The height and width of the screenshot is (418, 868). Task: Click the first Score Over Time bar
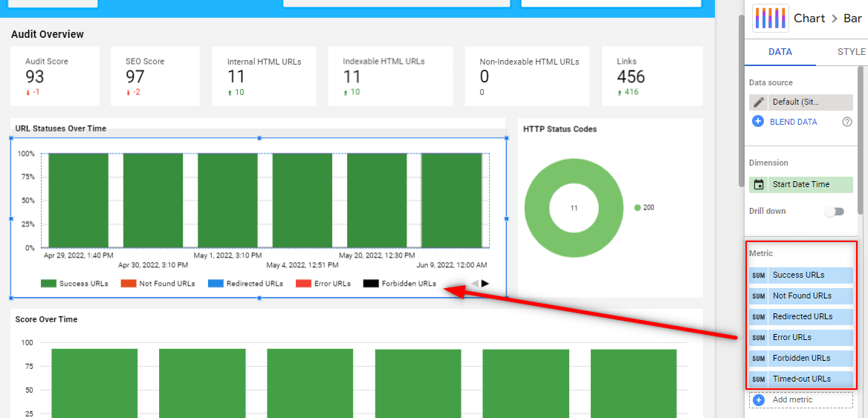click(94, 383)
